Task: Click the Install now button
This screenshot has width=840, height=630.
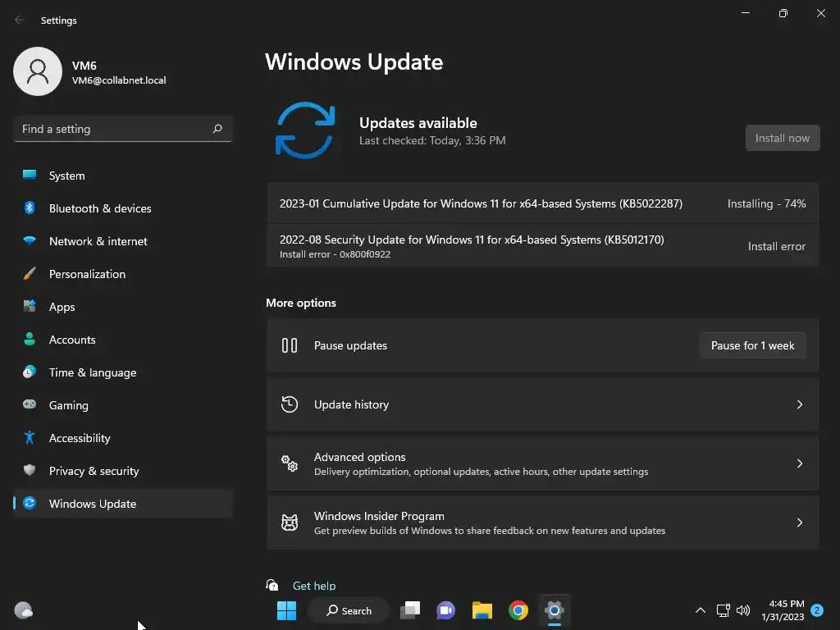Action: (x=783, y=138)
